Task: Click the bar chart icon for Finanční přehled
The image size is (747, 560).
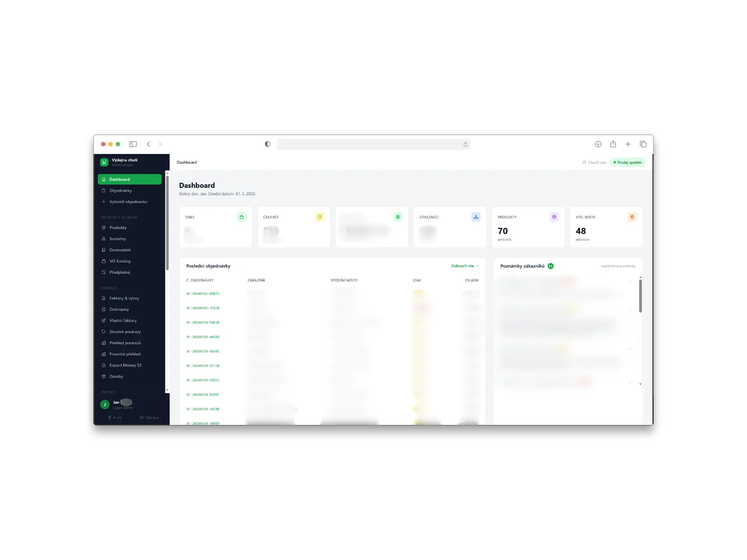Action: tap(103, 354)
